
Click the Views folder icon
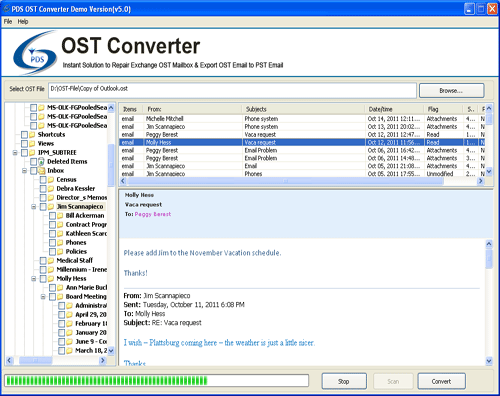32,144
